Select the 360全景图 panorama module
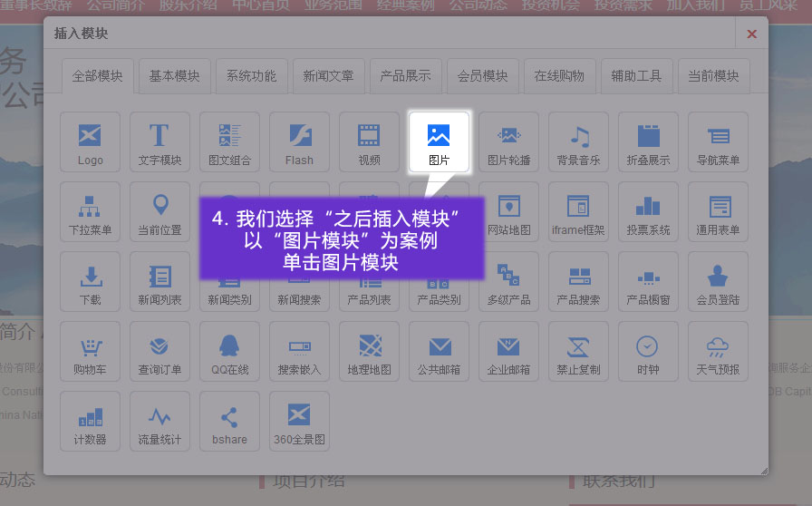Viewport: 812px width, 506px height. point(299,421)
